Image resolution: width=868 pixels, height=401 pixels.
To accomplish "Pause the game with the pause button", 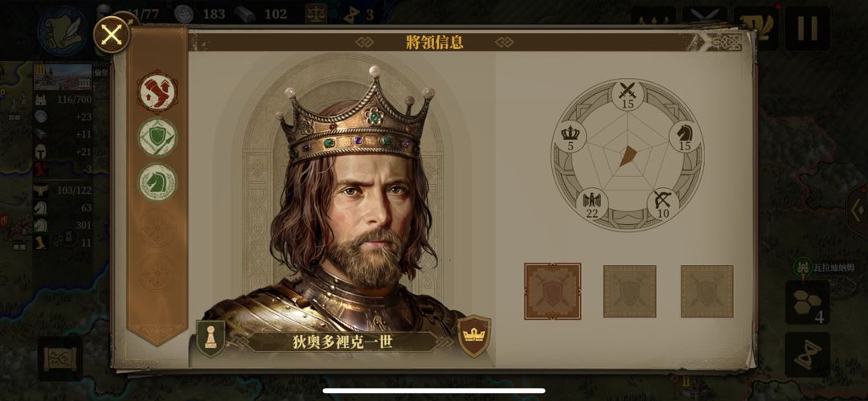I will point(807,28).
